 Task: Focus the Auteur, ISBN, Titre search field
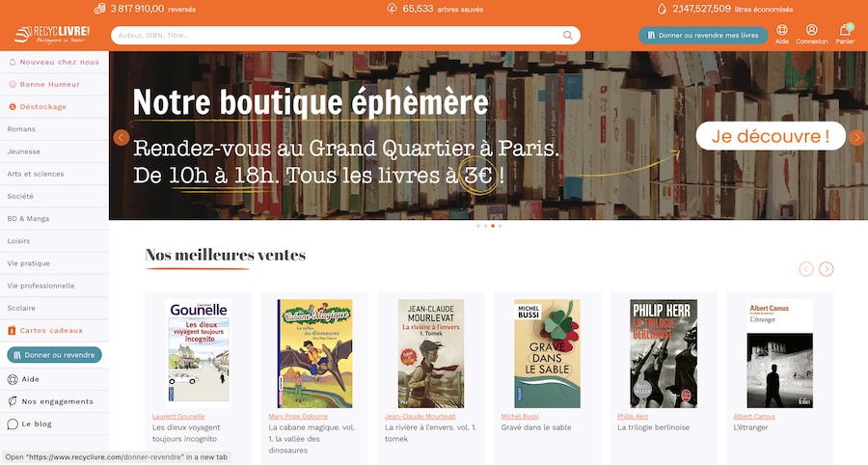(338, 35)
